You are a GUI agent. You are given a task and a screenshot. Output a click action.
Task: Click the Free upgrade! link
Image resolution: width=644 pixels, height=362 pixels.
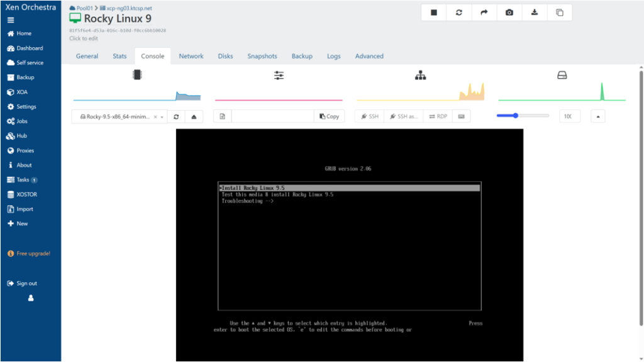(x=33, y=253)
